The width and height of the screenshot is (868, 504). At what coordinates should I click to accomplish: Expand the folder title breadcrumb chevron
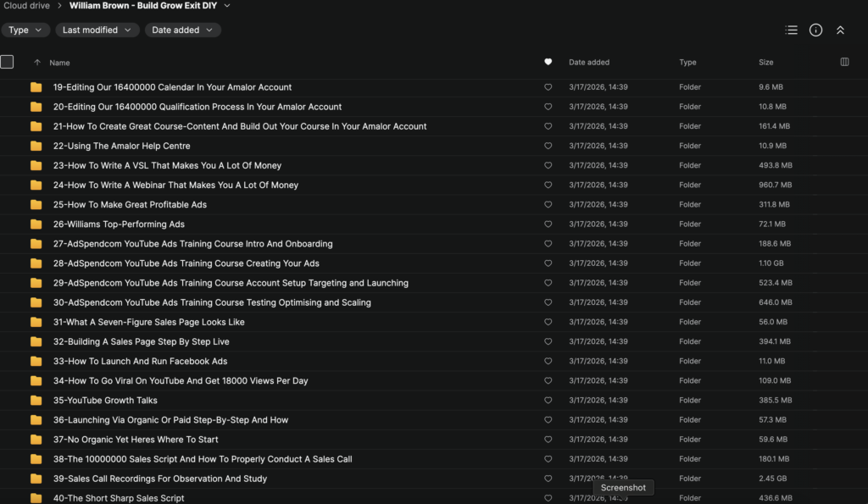click(227, 6)
